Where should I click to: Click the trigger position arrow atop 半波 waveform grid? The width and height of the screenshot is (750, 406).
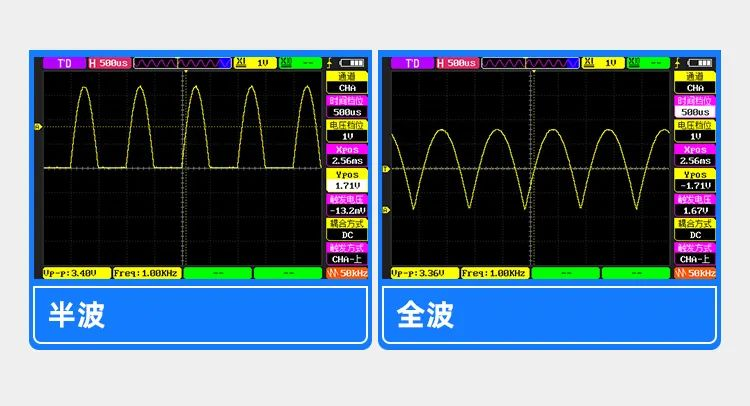pyautogui.click(x=186, y=71)
